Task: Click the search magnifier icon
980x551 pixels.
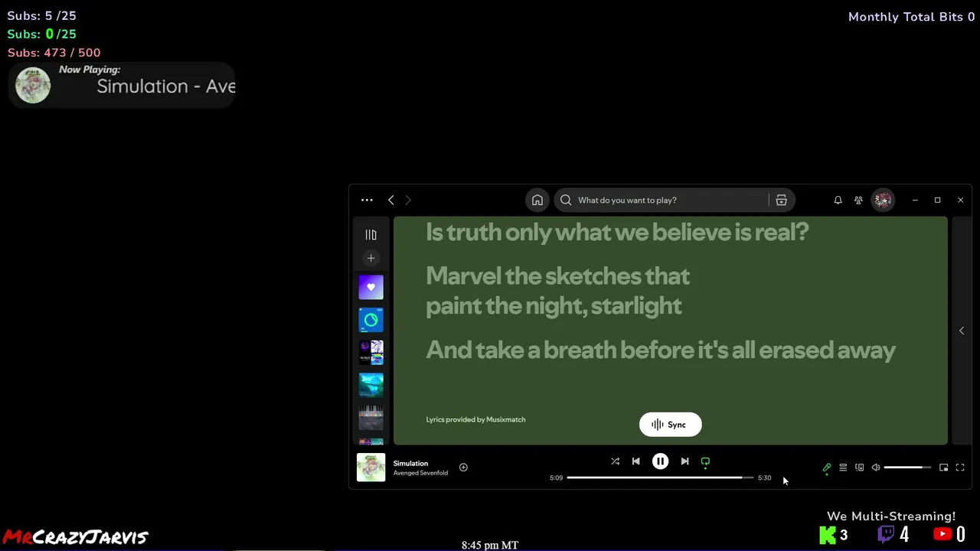Action: click(566, 201)
